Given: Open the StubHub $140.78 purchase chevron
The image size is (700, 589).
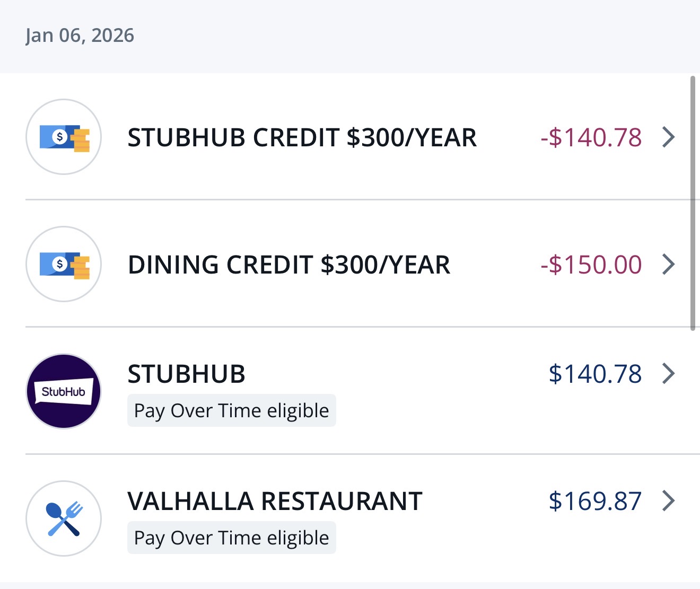Looking at the screenshot, I should click(x=669, y=374).
